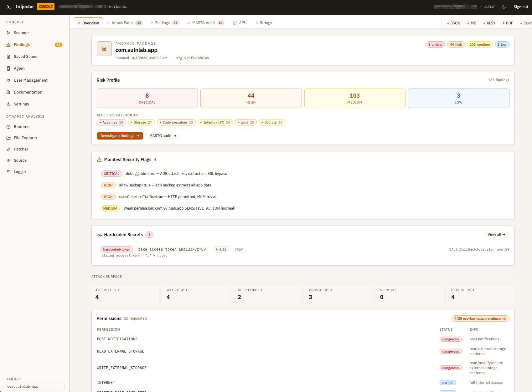532x392 pixels.
Task: Expand the Deep Links card
Action: [267, 294]
